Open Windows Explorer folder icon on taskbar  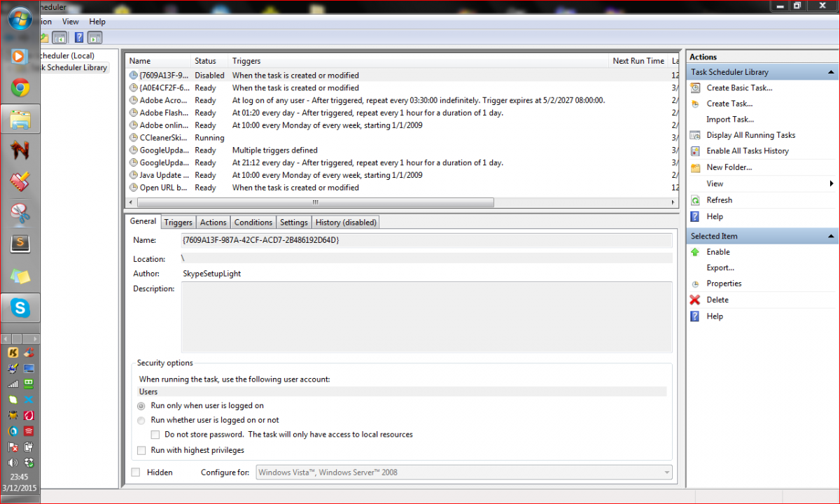coord(20,120)
